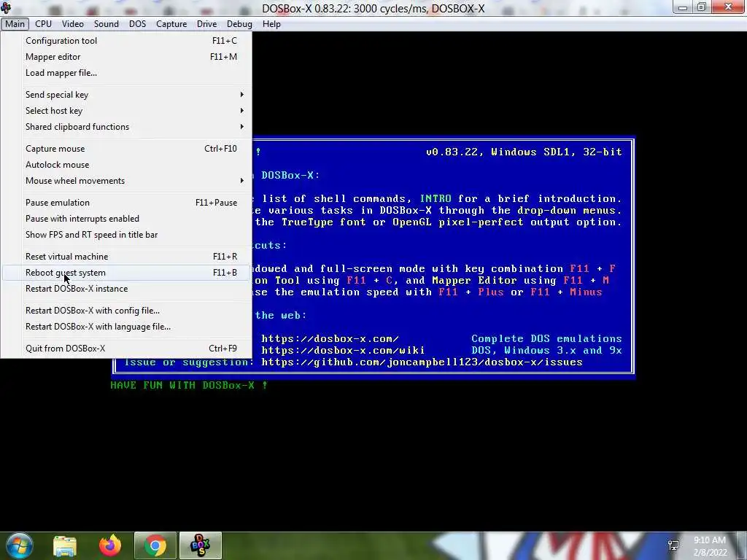The width and height of the screenshot is (747, 560).
Task: Open the Help menu
Action: point(271,24)
